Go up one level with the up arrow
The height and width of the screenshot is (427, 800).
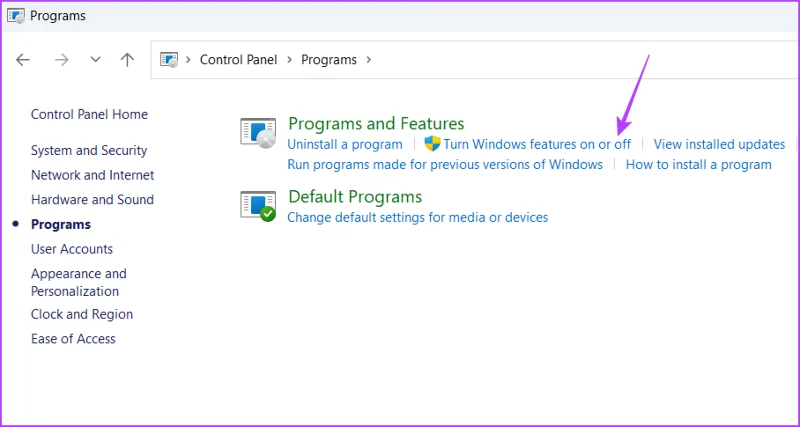(127, 60)
